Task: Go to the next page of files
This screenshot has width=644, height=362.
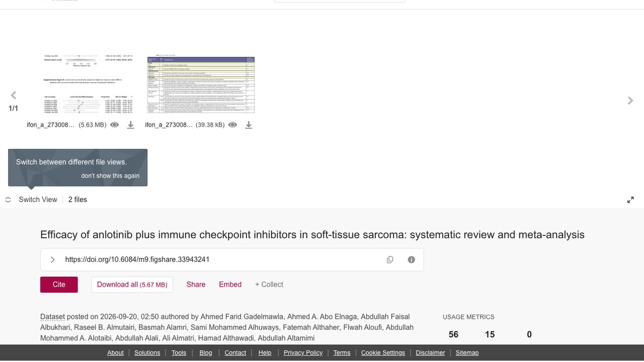Action: click(x=630, y=101)
